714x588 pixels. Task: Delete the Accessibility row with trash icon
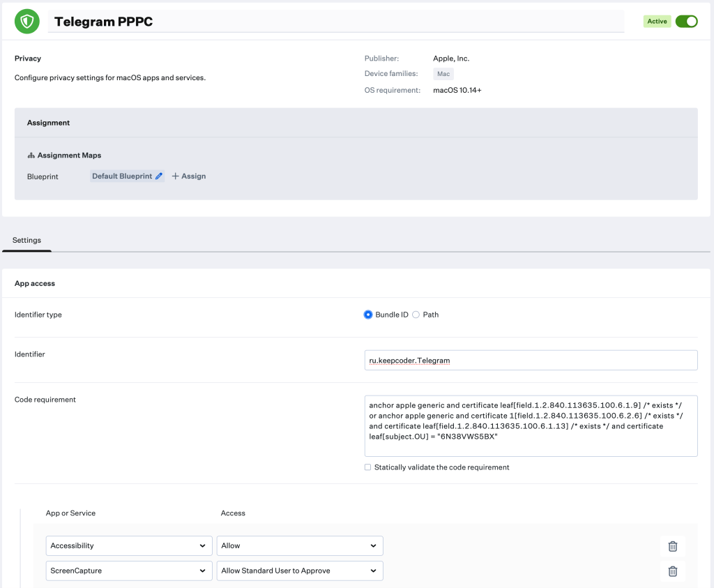click(672, 546)
